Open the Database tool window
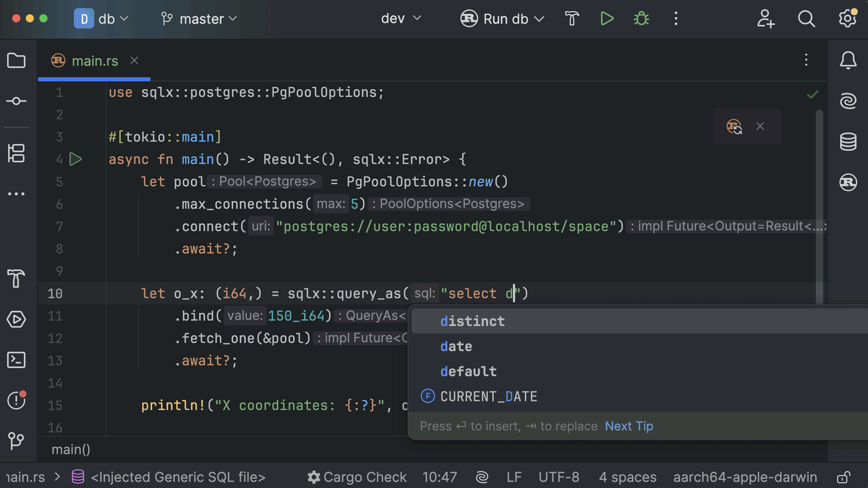This screenshot has width=868, height=488. [848, 142]
